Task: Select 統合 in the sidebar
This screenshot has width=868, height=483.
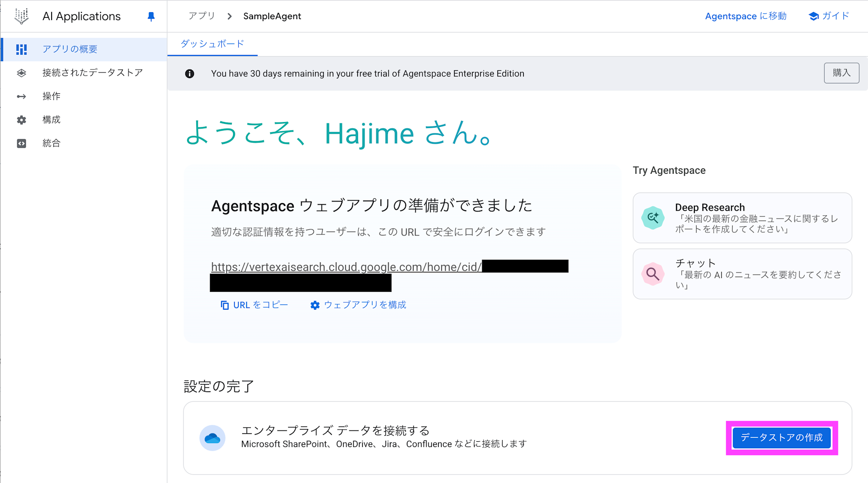Action: (x=84, y=143)
